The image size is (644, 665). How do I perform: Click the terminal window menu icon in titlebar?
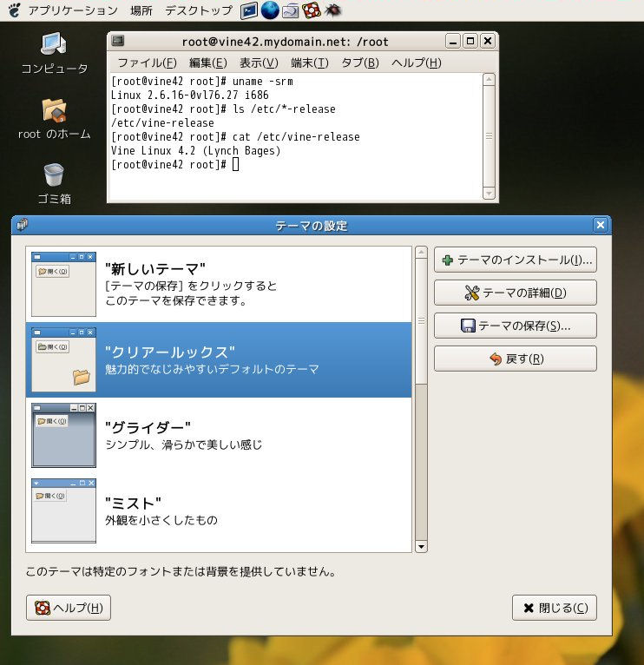click(117, 41)
